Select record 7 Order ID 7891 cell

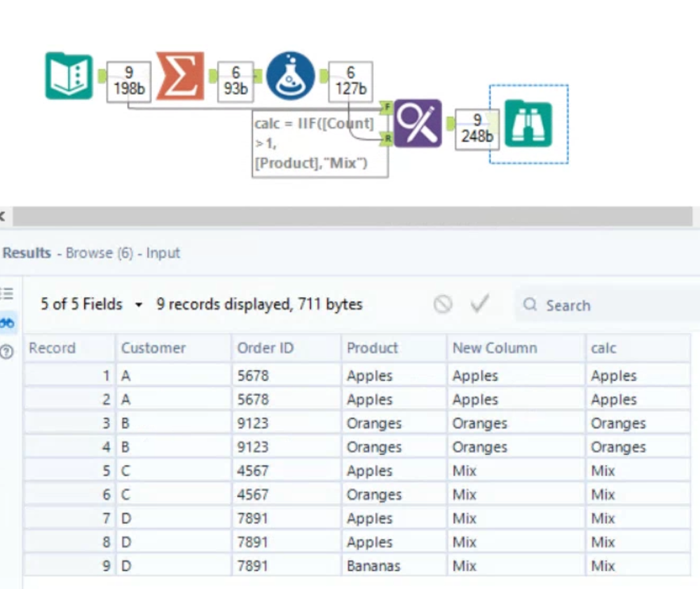coord(287,518)
